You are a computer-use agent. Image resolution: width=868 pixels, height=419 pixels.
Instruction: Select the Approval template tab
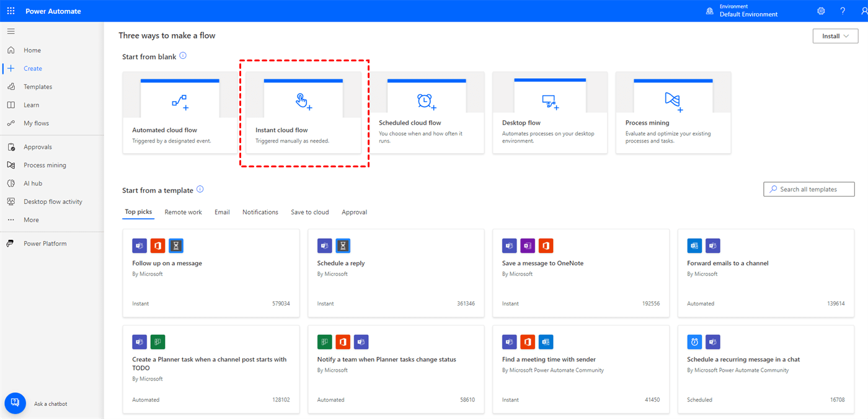pos(354,212)
